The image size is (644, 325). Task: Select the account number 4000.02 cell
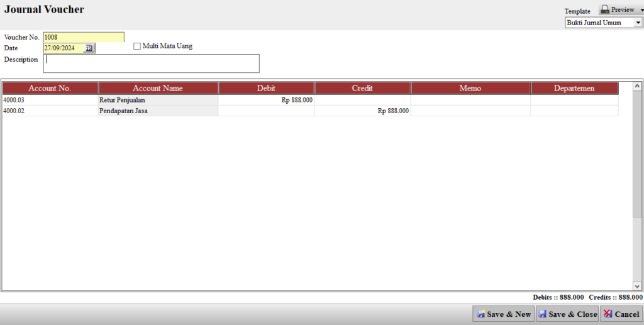[x=50, y=111]
